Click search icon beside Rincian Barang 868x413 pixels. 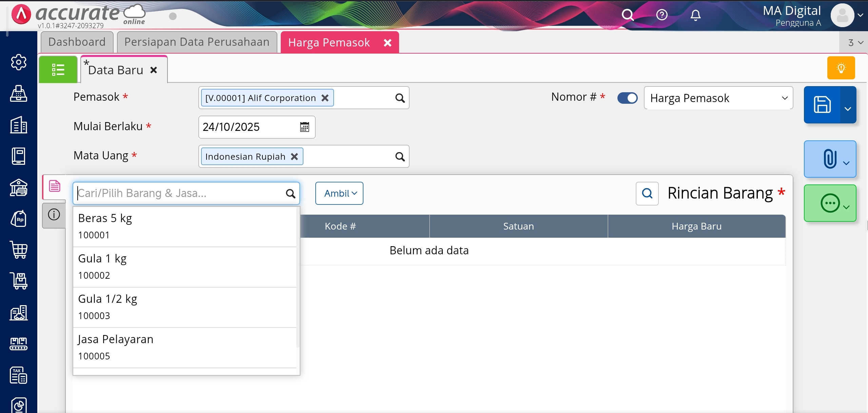[x=647, y=193]
